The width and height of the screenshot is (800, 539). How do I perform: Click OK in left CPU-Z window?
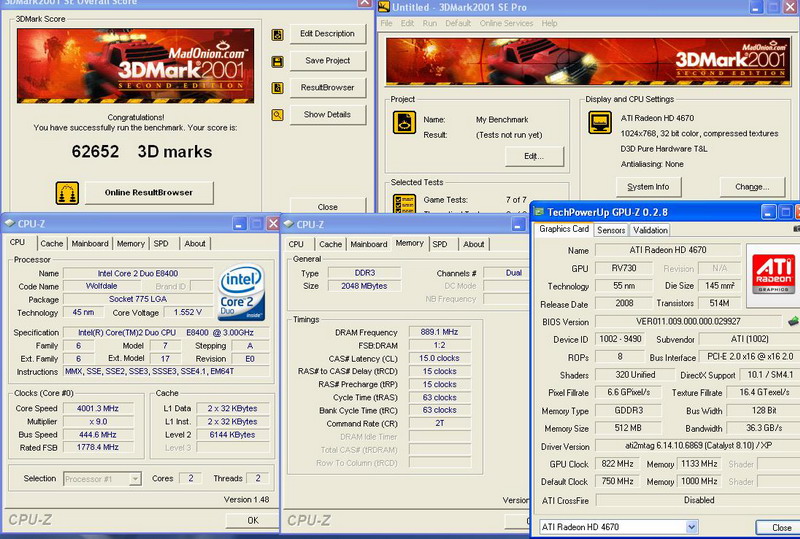253,521
